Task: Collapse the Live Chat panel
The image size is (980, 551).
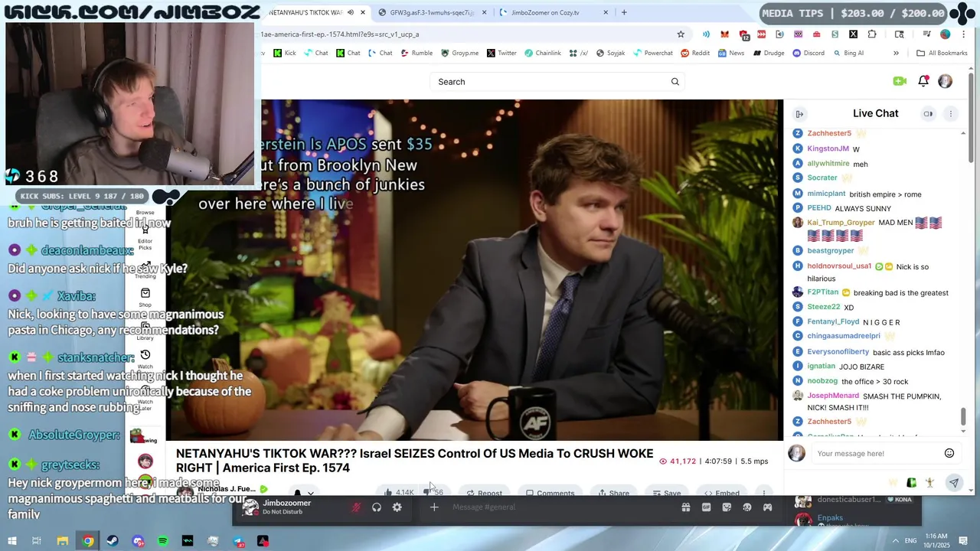Action: point(799,114)
